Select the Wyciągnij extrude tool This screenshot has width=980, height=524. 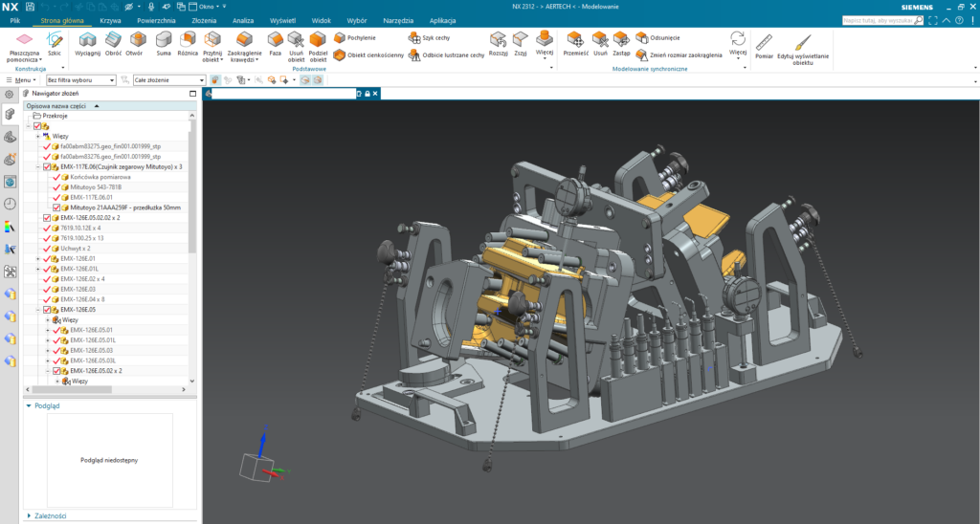click(x=87, y=44)
